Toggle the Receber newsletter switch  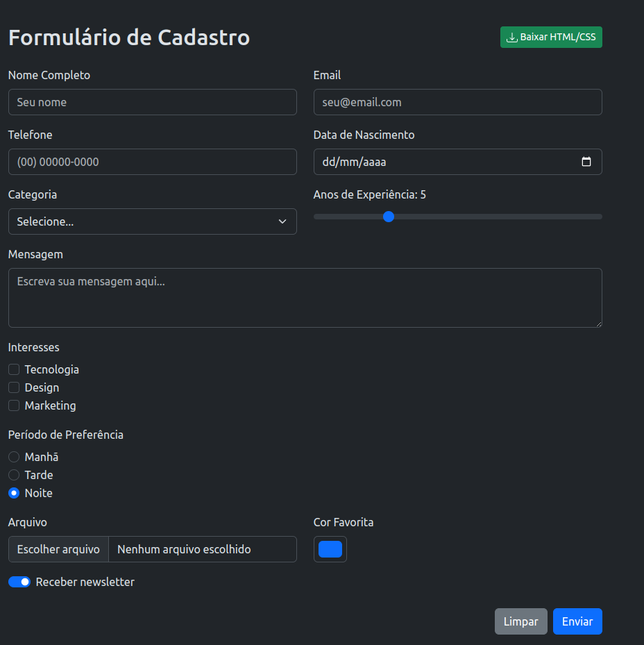click(19, 582)
